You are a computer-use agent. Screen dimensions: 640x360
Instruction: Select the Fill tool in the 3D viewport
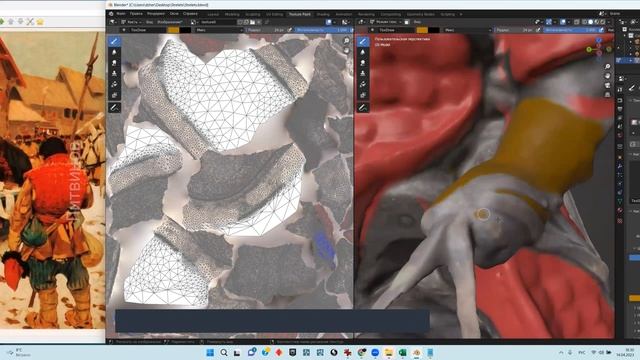[362, 84]
